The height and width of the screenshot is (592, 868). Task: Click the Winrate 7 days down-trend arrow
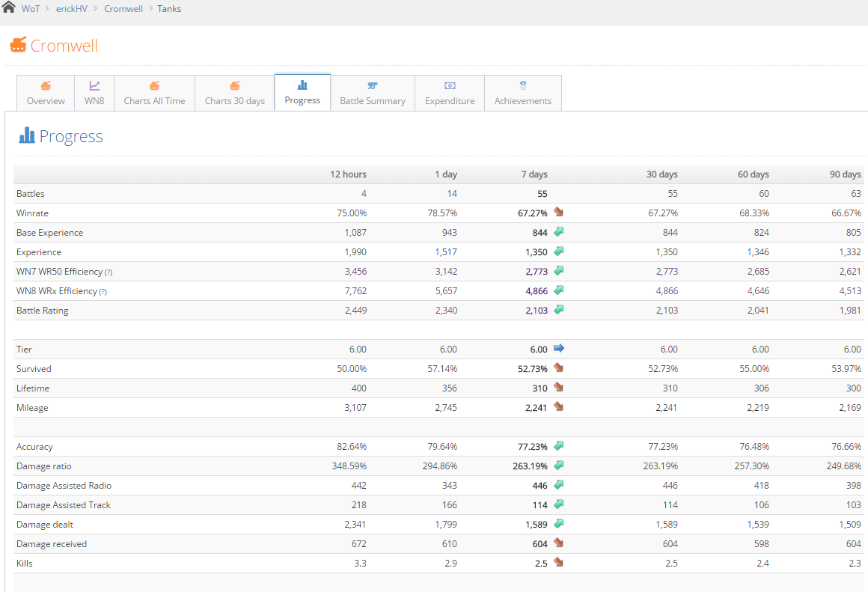[x=558, y=213]
